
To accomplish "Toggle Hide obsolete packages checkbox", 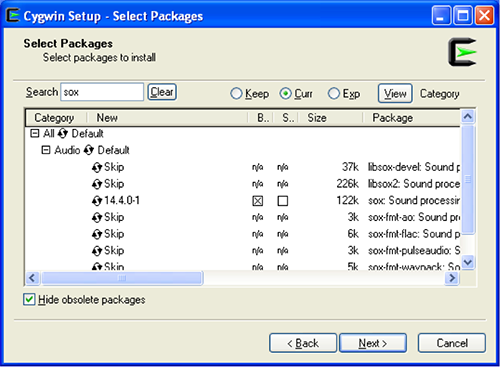I will coord(29,299).
